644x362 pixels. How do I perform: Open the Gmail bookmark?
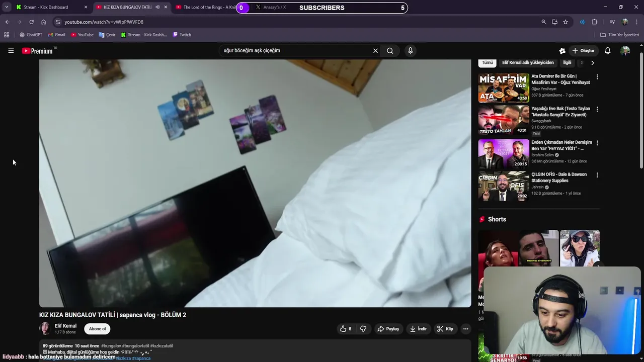(56, 35)
